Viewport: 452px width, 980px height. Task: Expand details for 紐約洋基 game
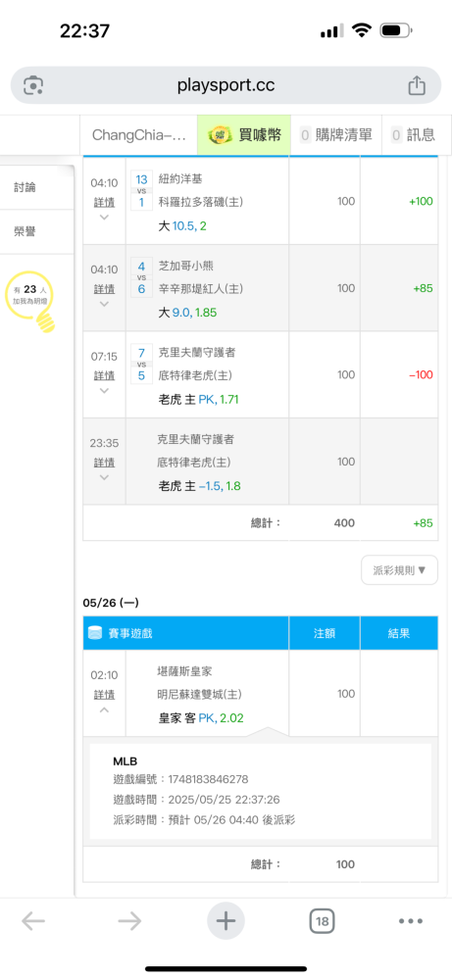tap(104, 202)
